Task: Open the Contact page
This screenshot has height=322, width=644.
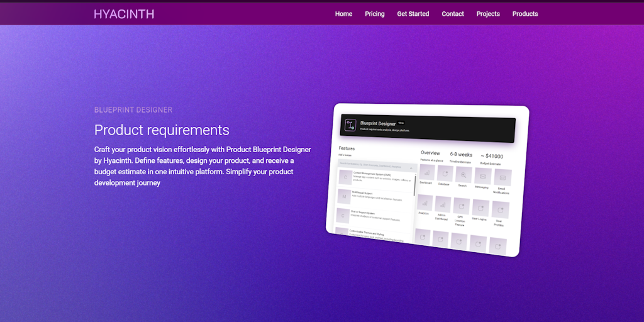Action: click(x=453, y=14)
